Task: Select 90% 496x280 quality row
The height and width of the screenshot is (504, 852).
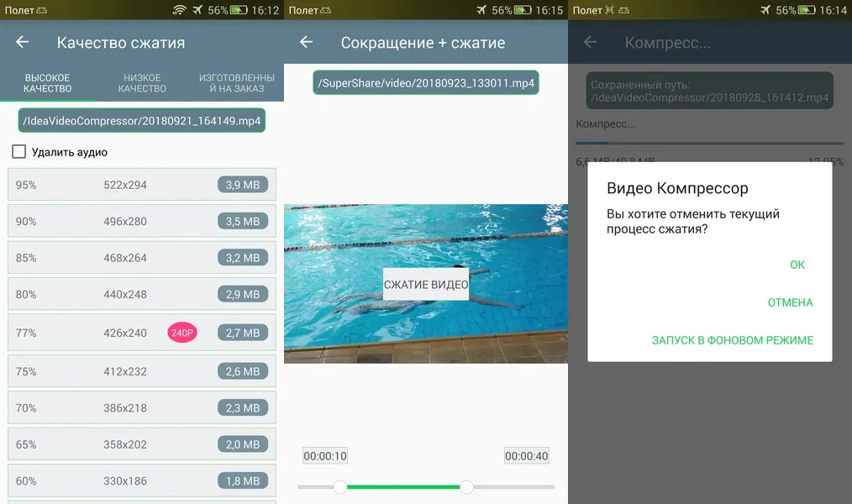Action: [142, 221]
